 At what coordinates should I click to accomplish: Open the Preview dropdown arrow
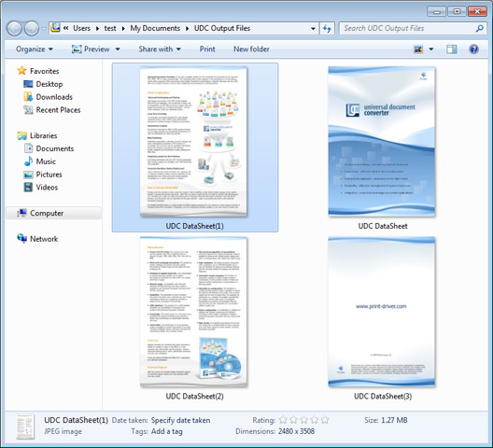[118, 49]
